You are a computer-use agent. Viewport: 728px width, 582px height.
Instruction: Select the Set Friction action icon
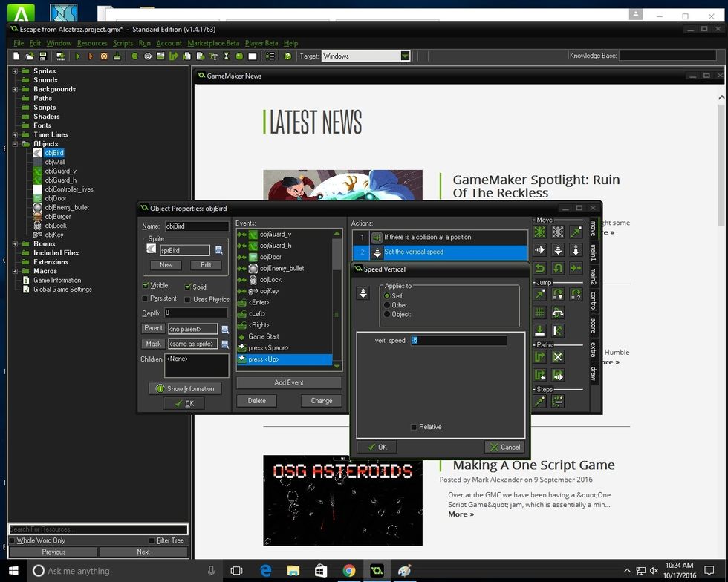(576, 268)
